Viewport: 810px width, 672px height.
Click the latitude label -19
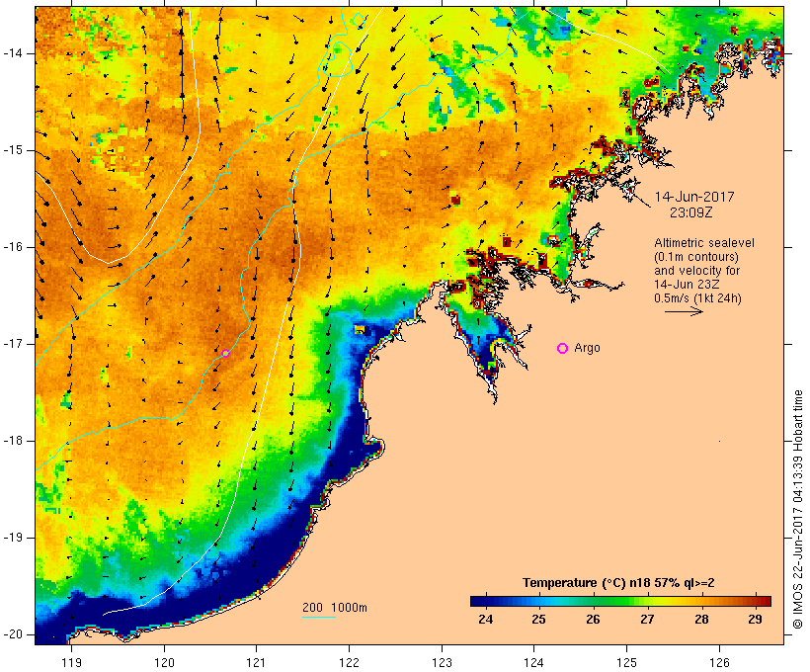[x=13, y=538]
